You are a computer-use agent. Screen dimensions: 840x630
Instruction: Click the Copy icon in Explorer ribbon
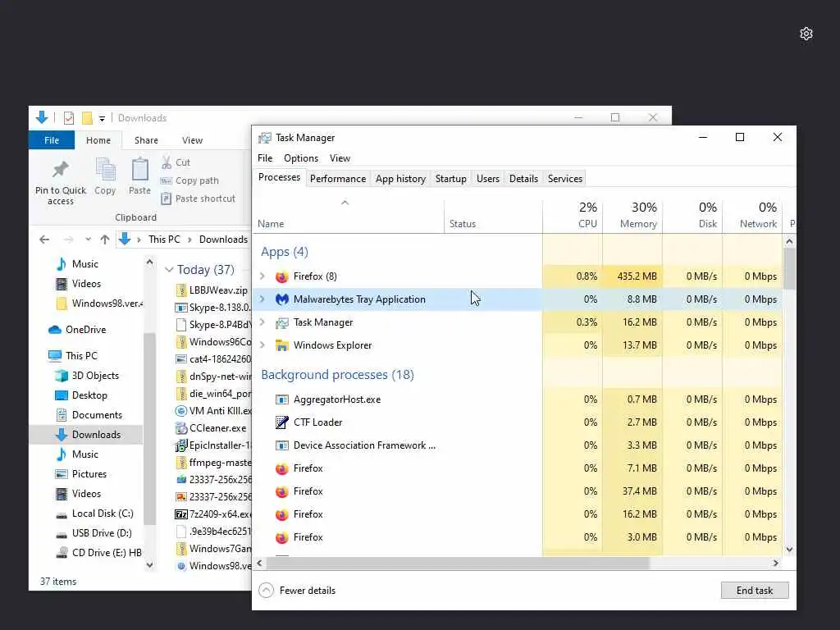105,170
